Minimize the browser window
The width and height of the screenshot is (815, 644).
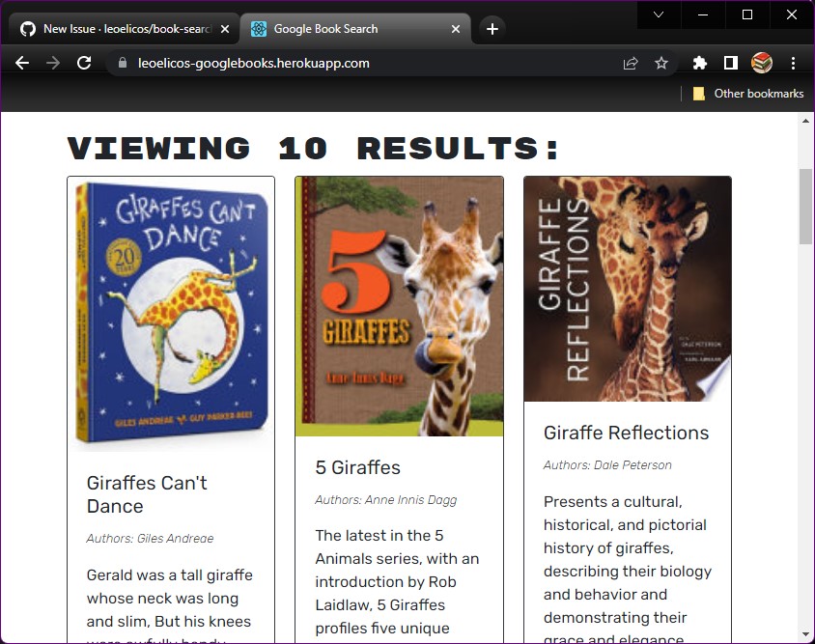703,14
